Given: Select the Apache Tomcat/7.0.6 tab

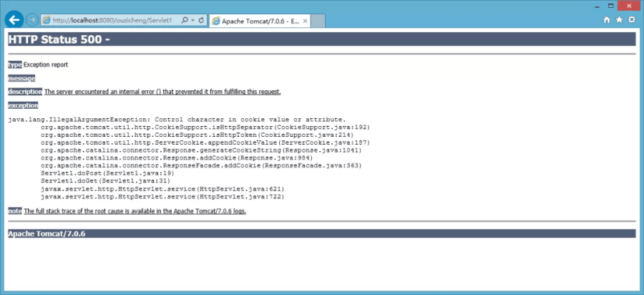Looking at the screenshot, I should [260, 21].
